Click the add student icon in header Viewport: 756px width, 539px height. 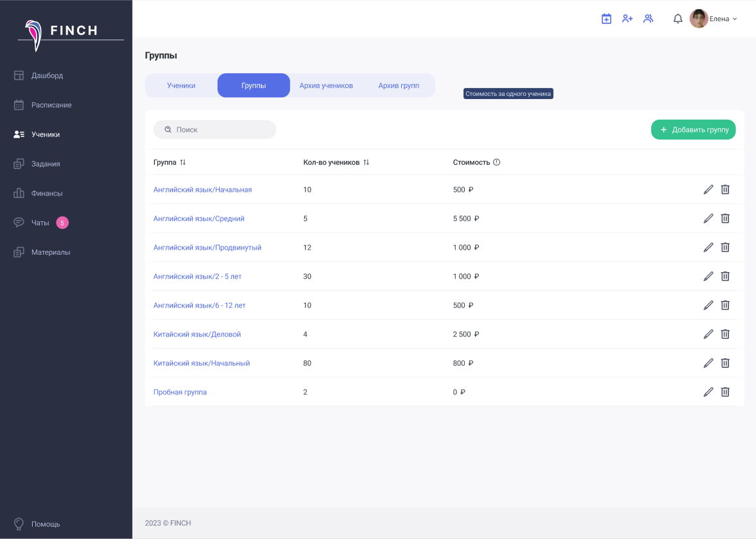pyautogui.click(x=627, y=19)
